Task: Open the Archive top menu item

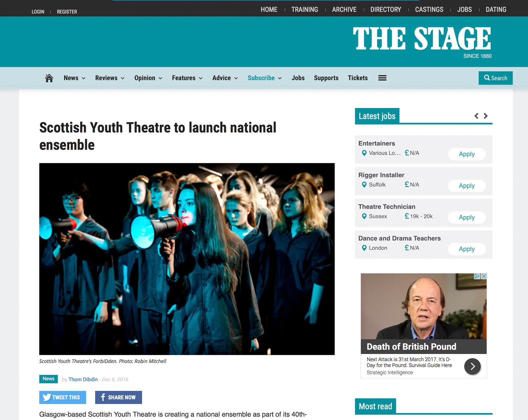Action: (344, 10)
